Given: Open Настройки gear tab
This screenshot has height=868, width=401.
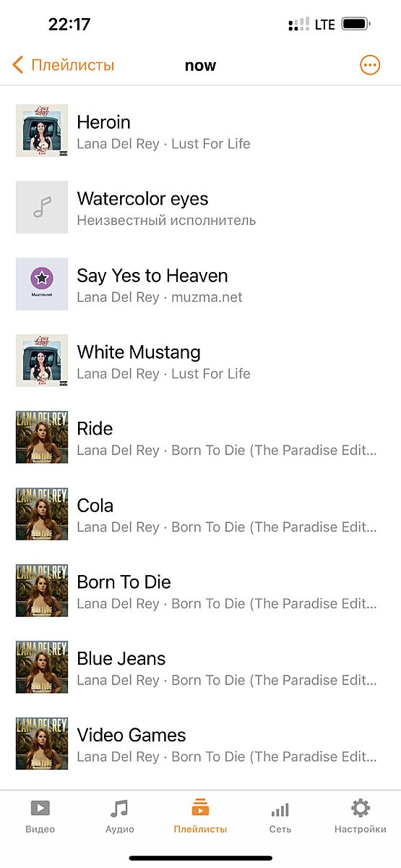Looking at the screenshot, I should 360,817.
